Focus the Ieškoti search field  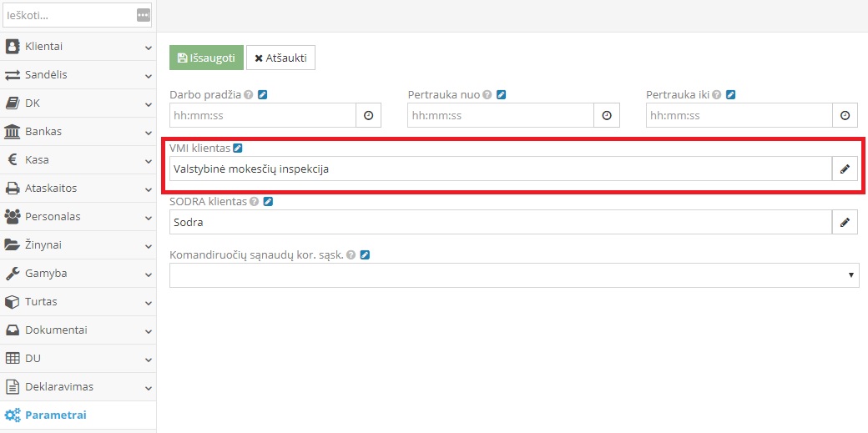click(x=68, y=15)
